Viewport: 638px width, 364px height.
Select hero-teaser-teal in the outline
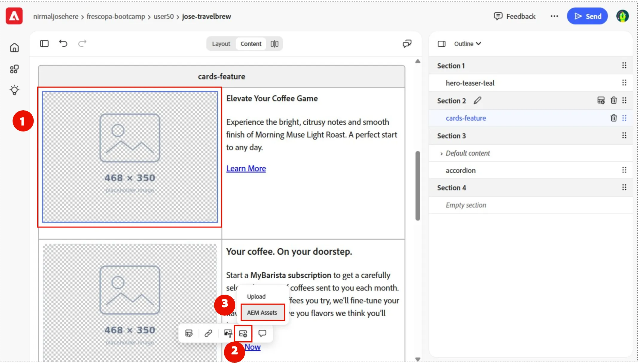pos(531,83)
